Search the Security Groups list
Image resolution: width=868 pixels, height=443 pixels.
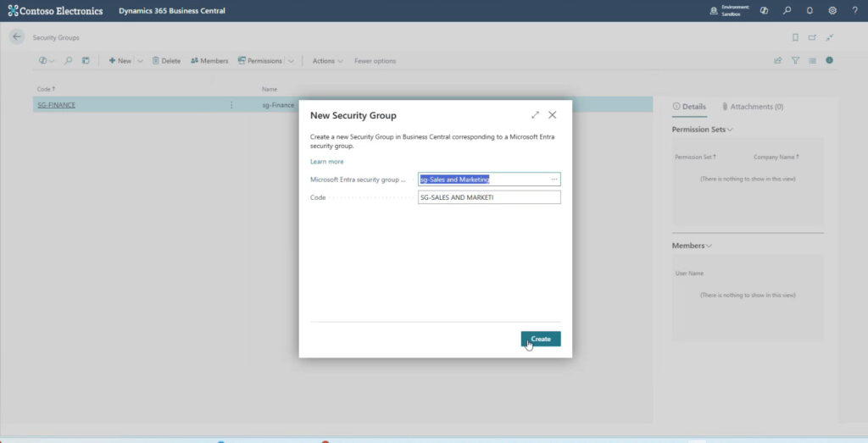pos(68,61)
